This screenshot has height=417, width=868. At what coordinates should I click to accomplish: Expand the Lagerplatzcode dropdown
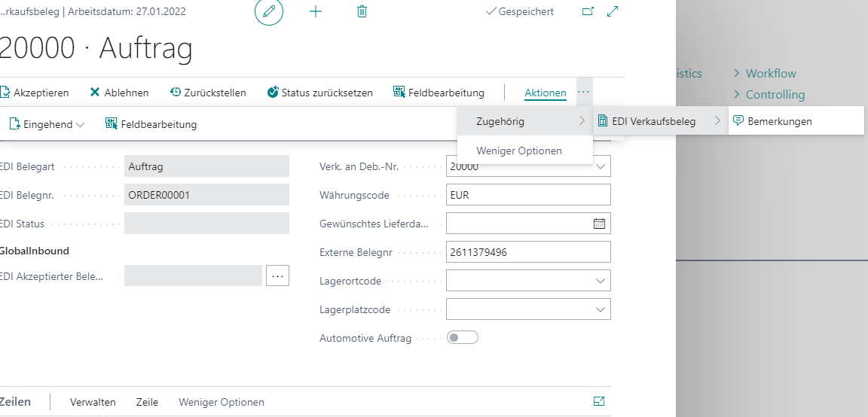click(x=601, y=309)
